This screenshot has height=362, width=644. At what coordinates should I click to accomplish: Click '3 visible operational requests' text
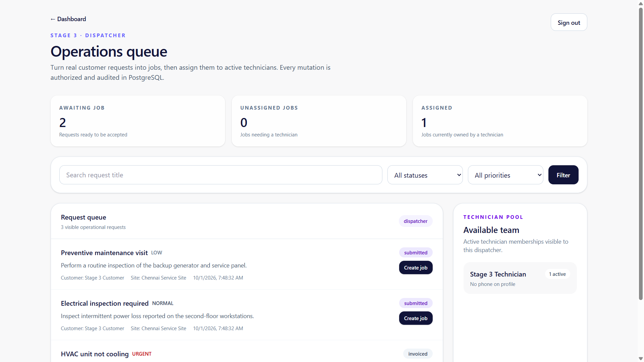(93, 227)
